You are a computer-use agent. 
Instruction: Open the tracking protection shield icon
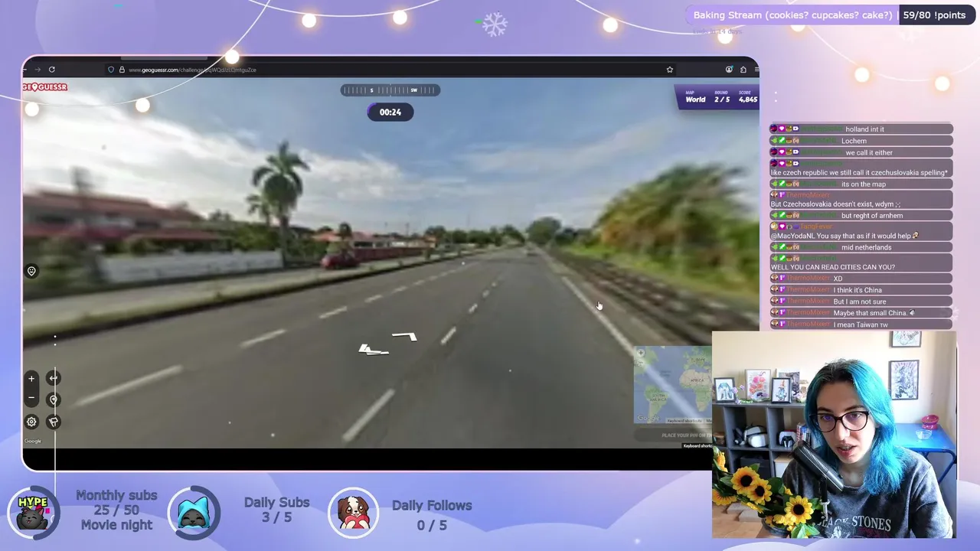click(x=111, y=70)
